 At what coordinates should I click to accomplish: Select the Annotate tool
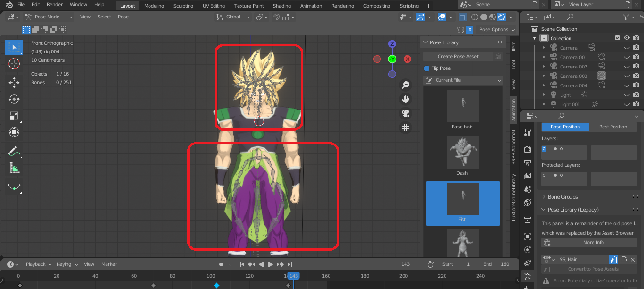pyautogui.click(x=14, y=151)
